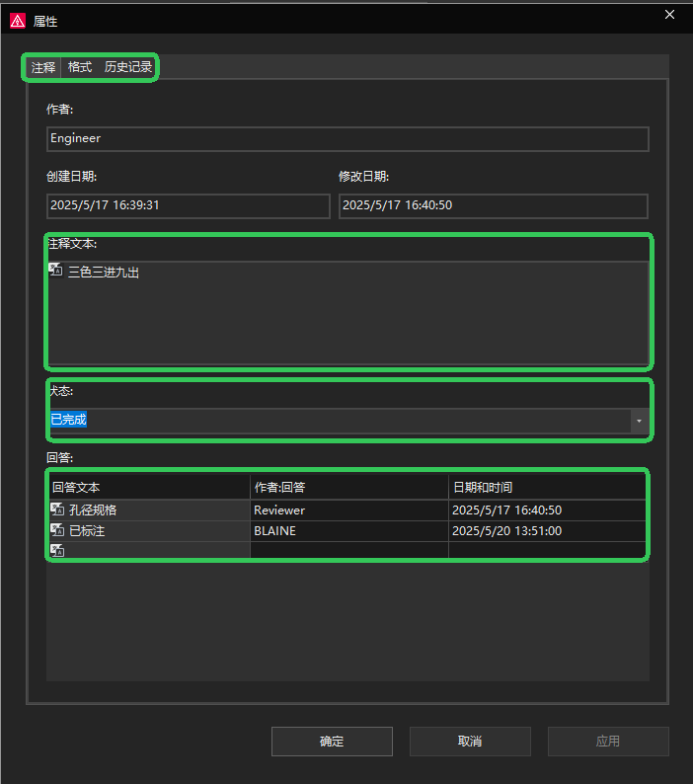
Task: Select the reply text 孔径规格
Action: (93, 510)
